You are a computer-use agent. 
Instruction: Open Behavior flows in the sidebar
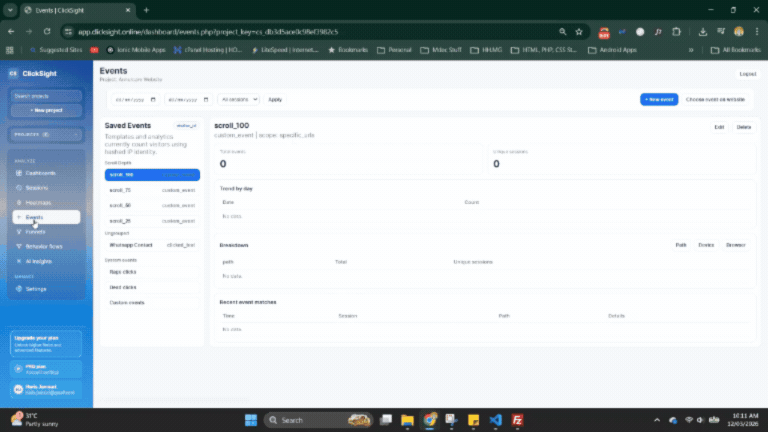[42, 245]
